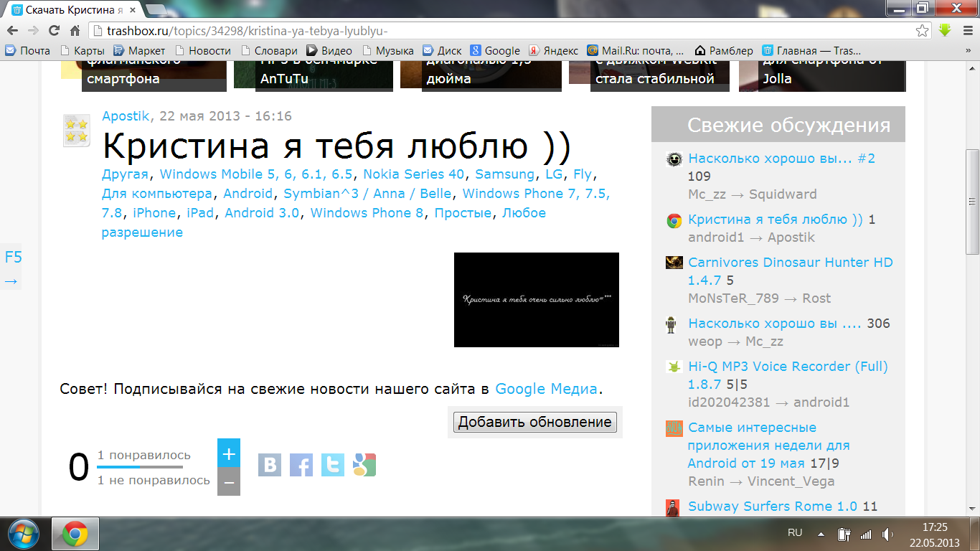The width and height of the screenshot is (980, 551).
Task: Open the green download arrow extension
Action: [946, 30]
